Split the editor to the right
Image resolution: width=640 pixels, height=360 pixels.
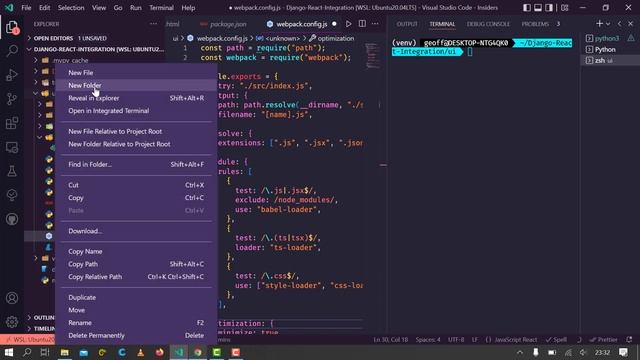click(x=362, y=24)
